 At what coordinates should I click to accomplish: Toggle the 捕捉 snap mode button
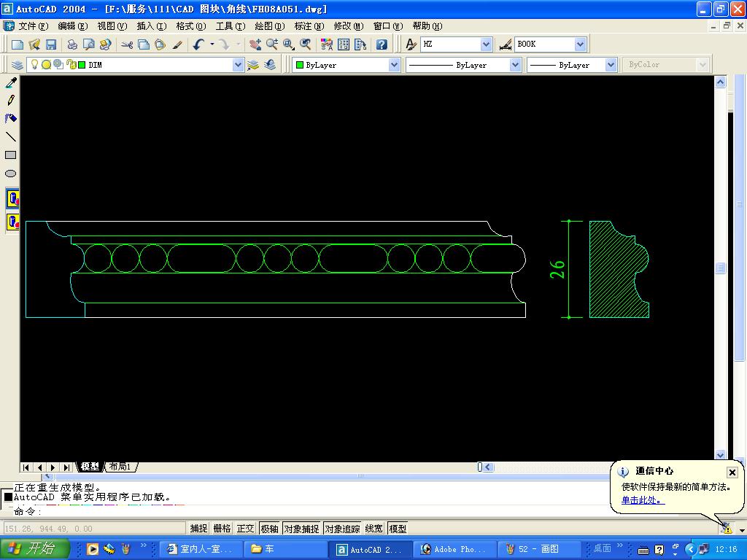[198, 529]
